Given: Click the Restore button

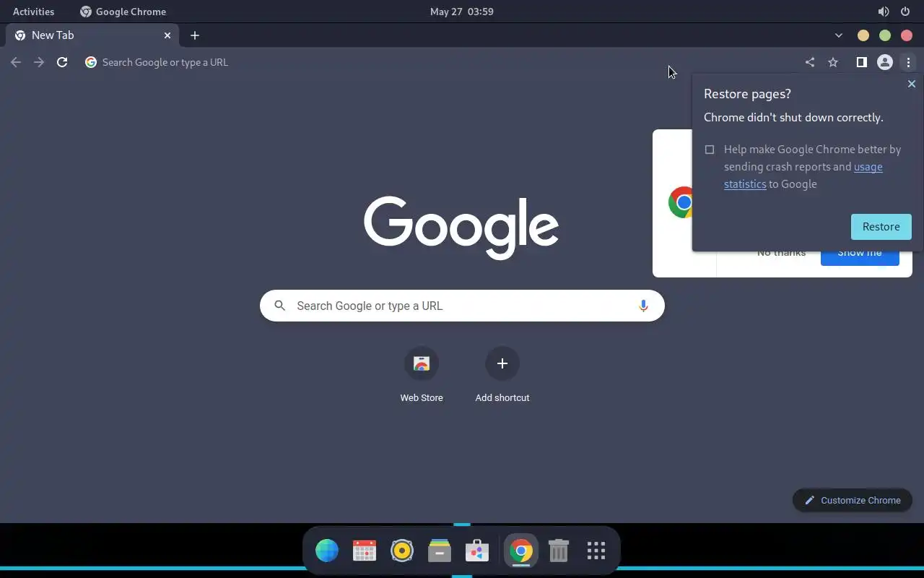Looking at the screenshot, I should click(881, 227).
